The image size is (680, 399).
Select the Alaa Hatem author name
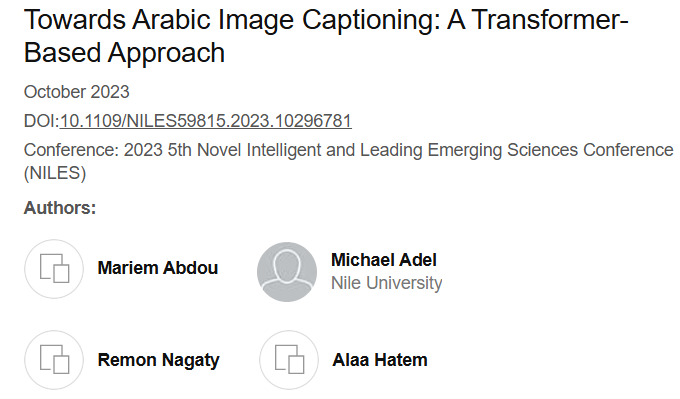pos(380,360)
